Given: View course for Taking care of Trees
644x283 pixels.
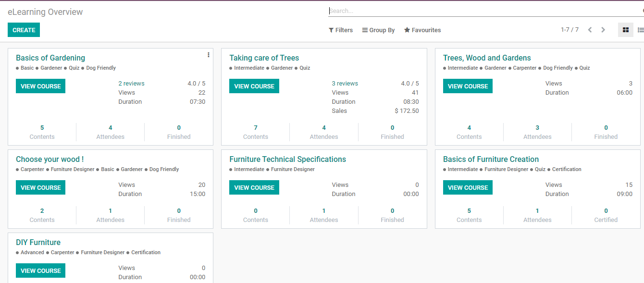Looking at the screenshot, I should click(254, 86).
